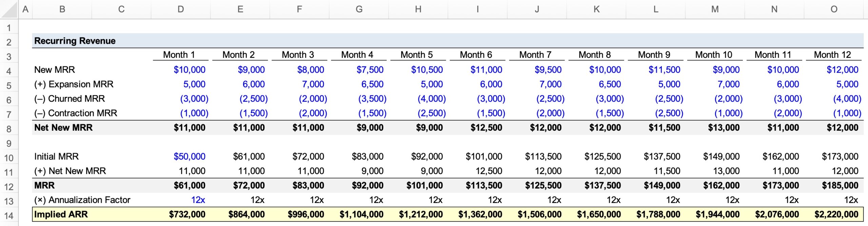This screenshot has height=226, width=868.
Task: Click the Recurring Revenue title cell
Action: pos(75,41)
